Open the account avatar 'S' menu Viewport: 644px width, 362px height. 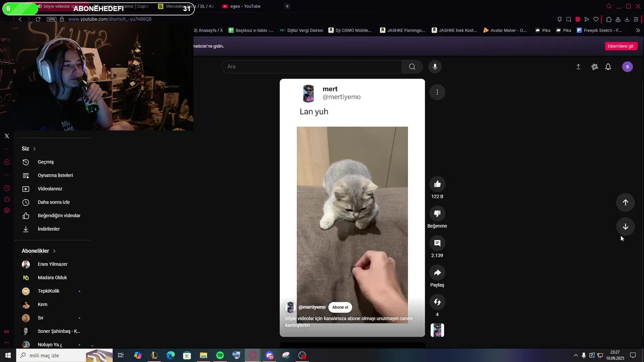(627, 67)
